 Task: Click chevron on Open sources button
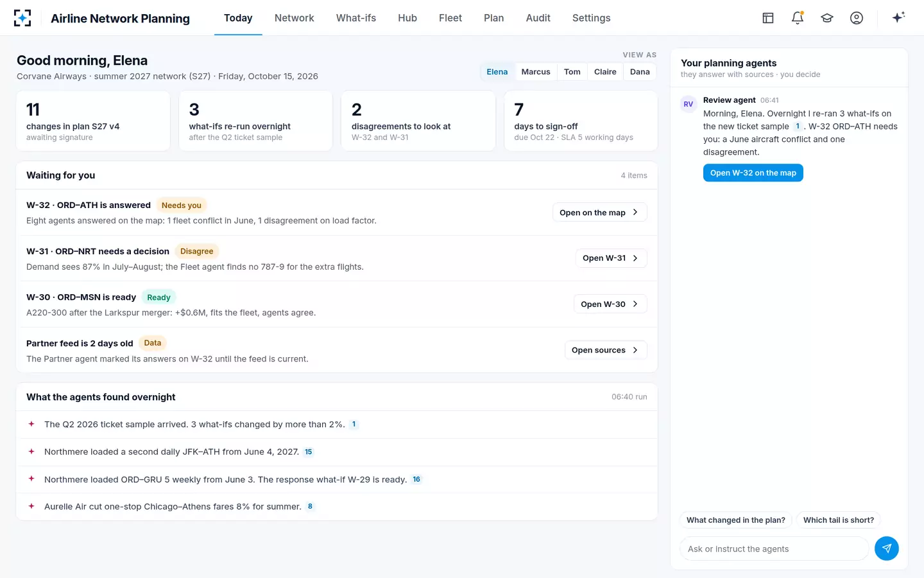635,350
